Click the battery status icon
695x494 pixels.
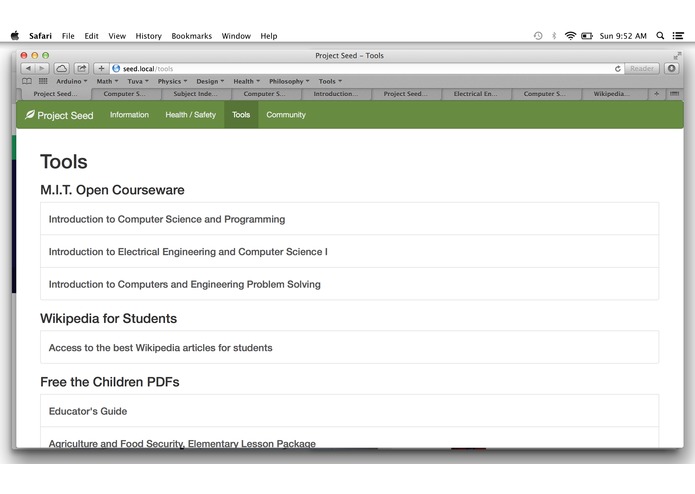pyautogui.click(x=587, y=36)
